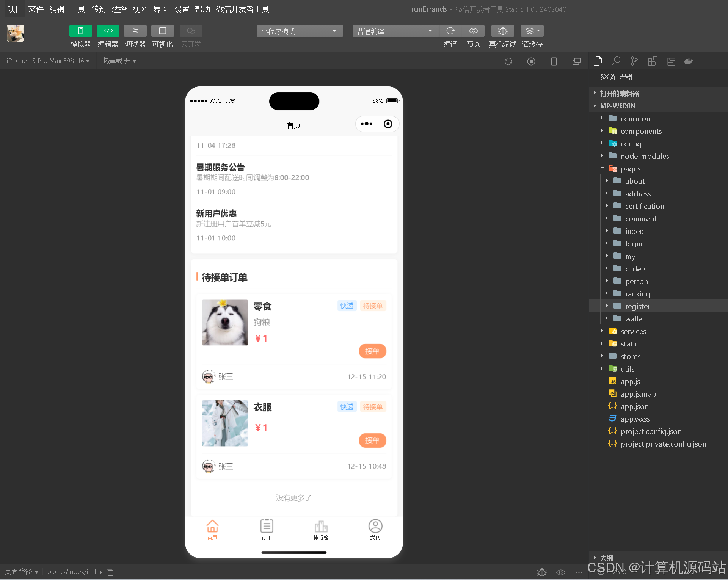Restart the simulator with the refresh icon

tap(508, 61)
